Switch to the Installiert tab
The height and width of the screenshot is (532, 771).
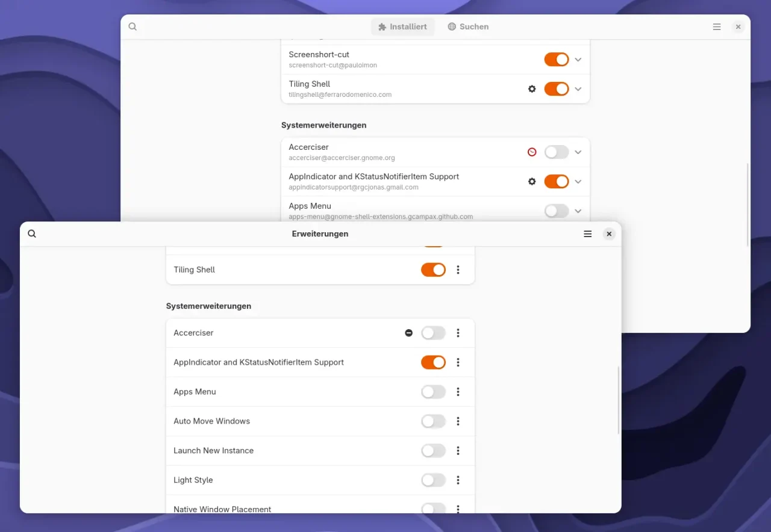point(402,27)
